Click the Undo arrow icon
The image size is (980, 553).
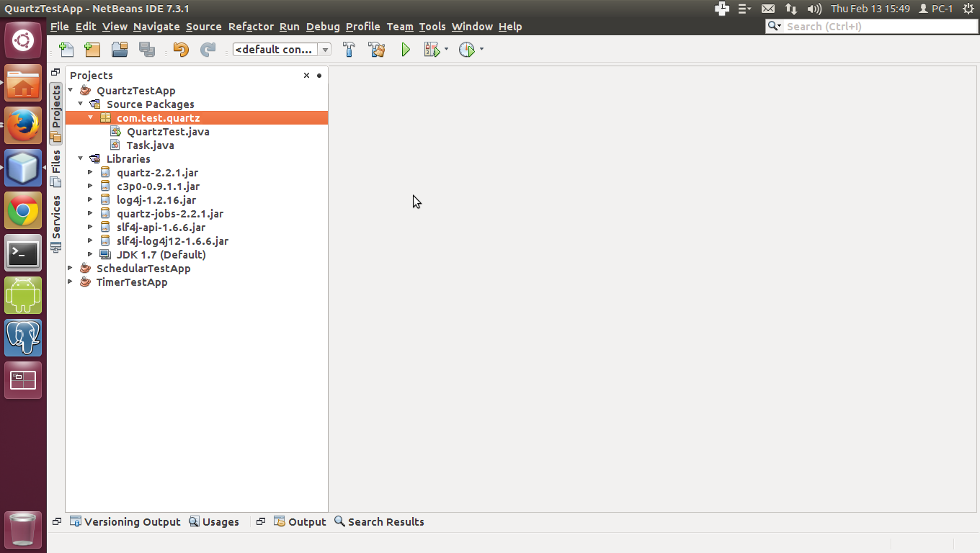(181, 50)
